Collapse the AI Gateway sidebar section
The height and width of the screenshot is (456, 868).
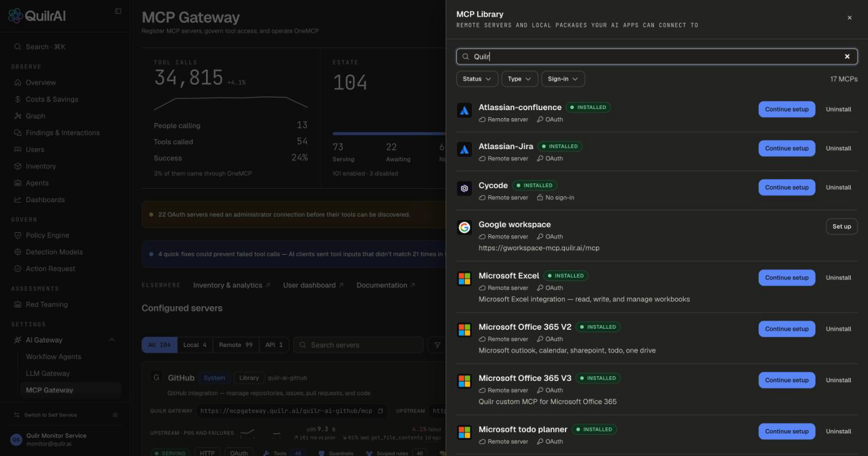tap(112, 340)
